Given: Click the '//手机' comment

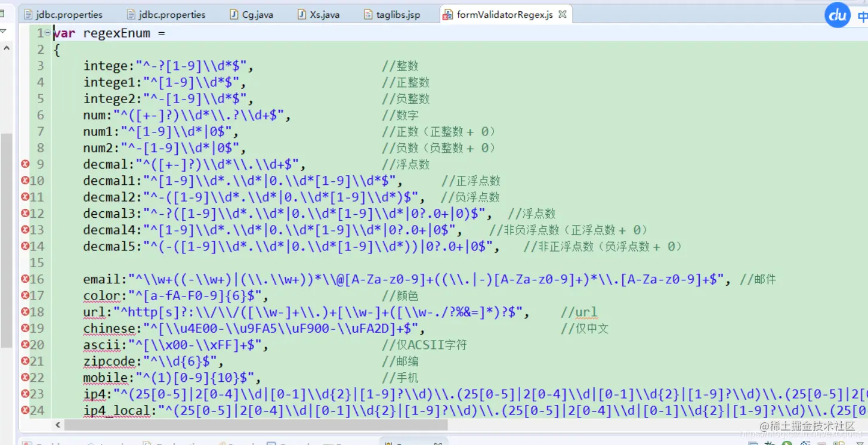Looking at the screenshot, I should tap(400, 378).
